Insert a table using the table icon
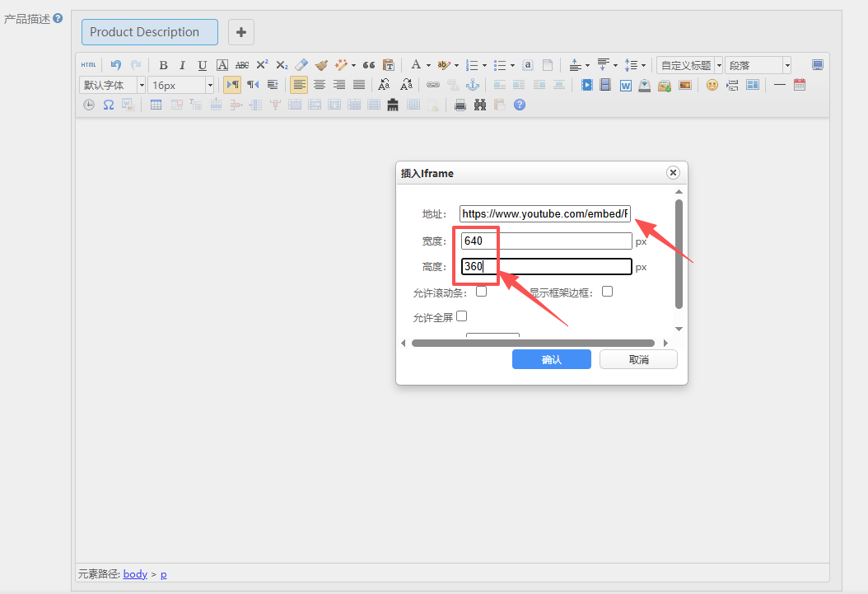 coord(156,105)
